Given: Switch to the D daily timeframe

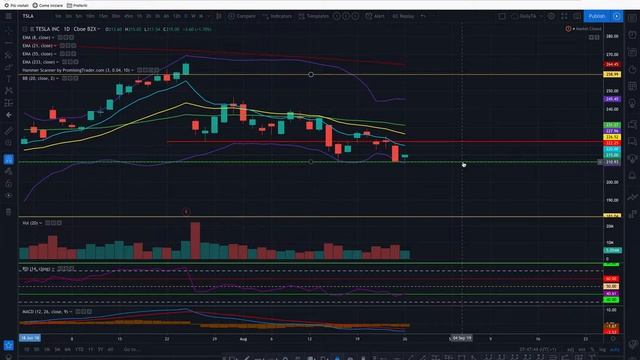Looking at the screenshot, I should (x=186, y=16).
